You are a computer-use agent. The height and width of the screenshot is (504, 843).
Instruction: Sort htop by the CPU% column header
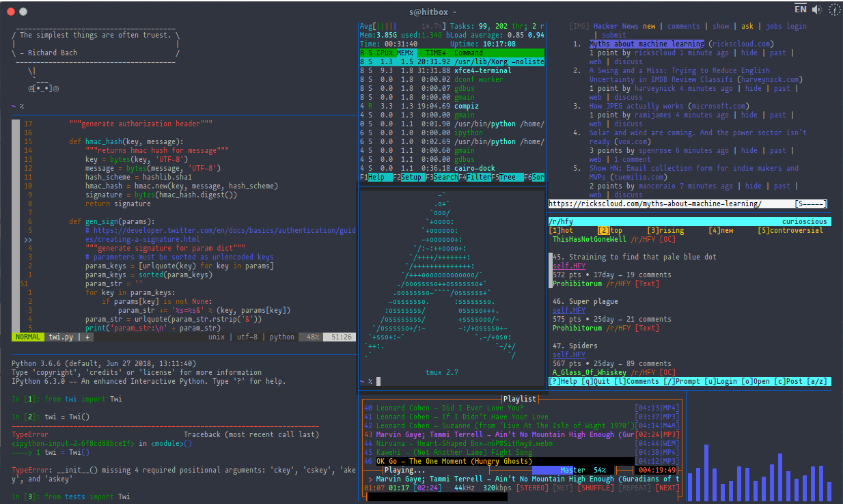click(x=384, y=53)
